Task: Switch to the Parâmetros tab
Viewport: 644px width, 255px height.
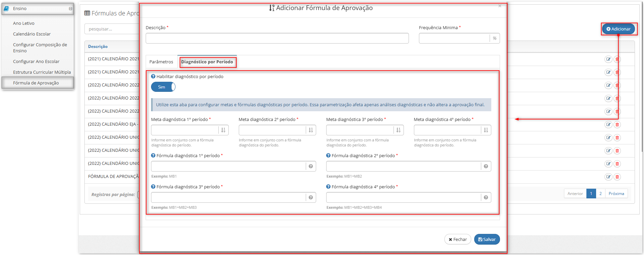Action: 161,62
